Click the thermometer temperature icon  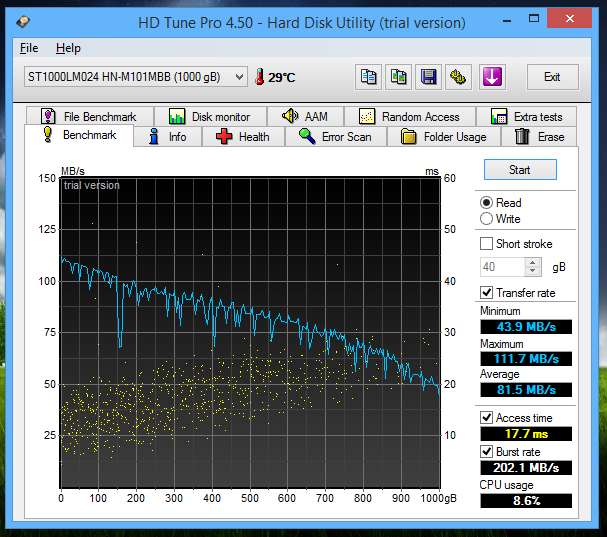(259, 77)
